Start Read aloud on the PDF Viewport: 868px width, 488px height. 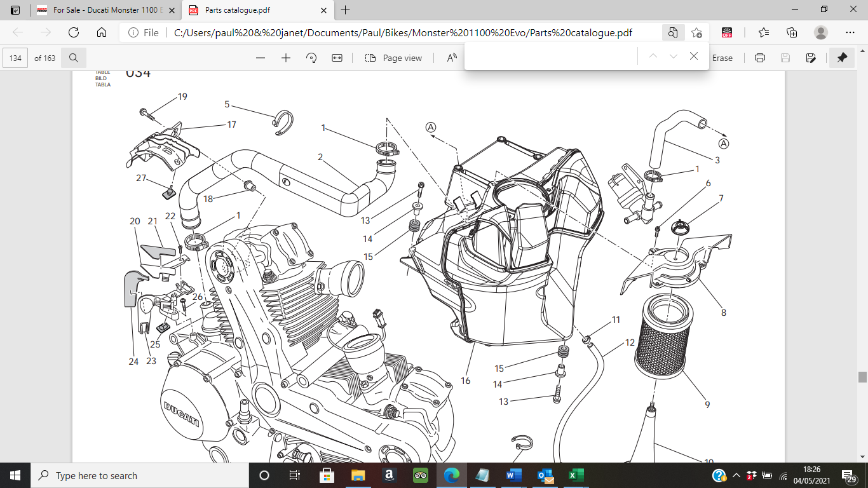[452, 58]
